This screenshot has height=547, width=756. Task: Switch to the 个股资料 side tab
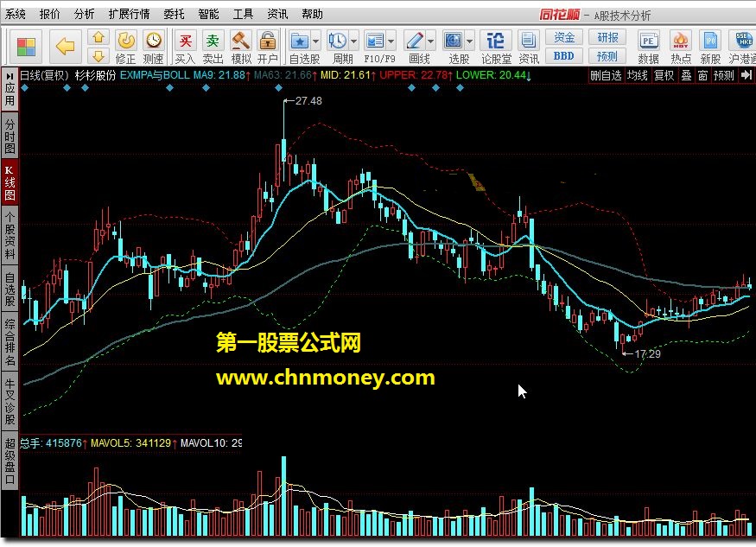coord(10,234)
